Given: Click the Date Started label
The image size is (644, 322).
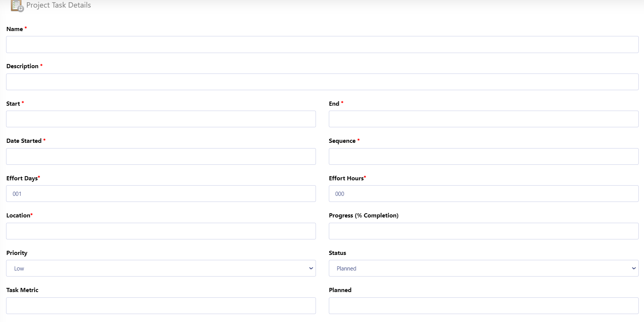Looking at the screenshot, I should pos(24,141).
